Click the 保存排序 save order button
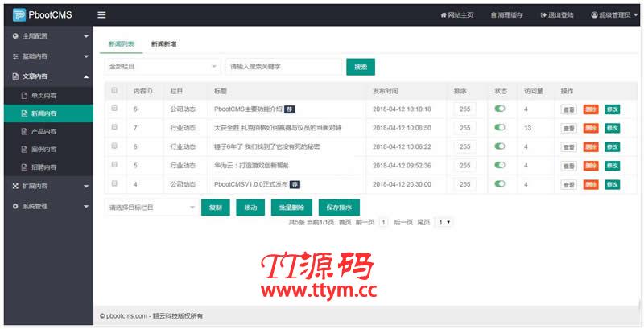 point(339,208)
